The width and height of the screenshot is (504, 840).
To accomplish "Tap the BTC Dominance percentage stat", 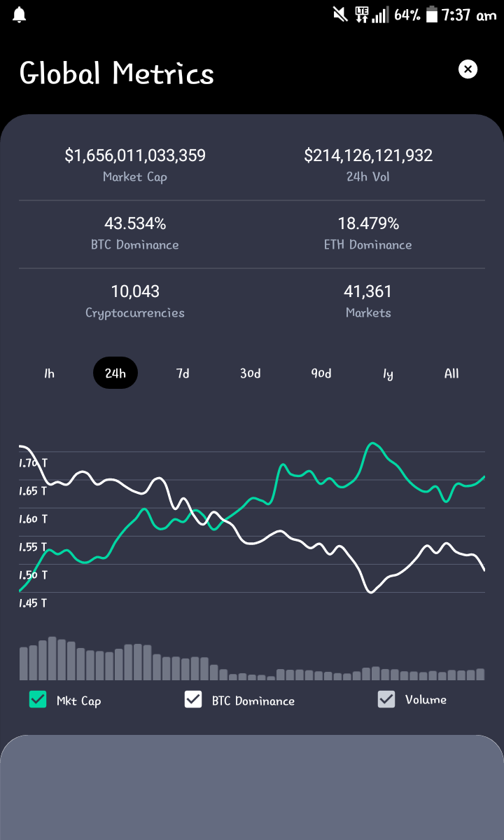I will click(135, 223).
